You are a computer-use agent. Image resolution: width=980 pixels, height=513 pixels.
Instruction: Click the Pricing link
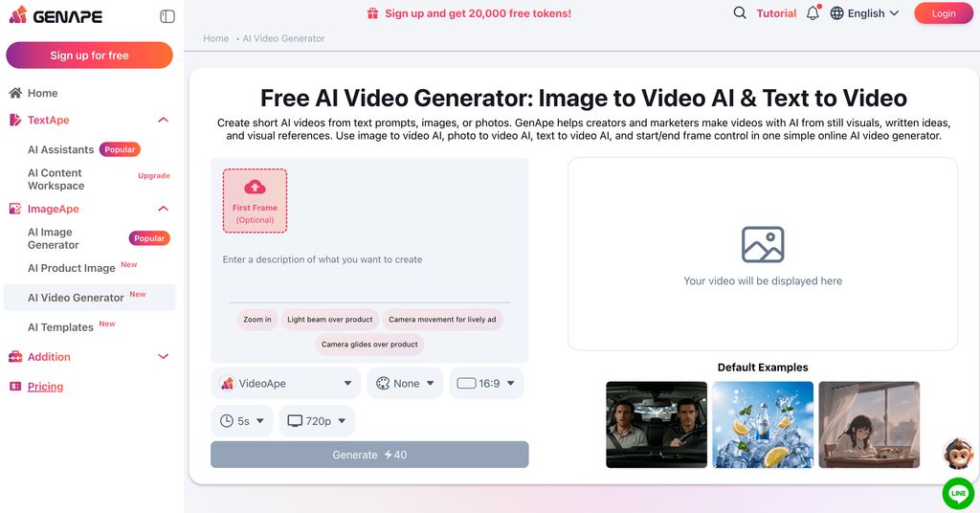tap(45, 386)
